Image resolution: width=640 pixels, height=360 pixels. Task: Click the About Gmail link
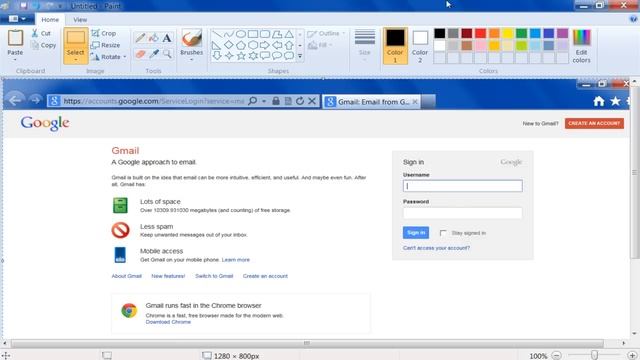tap(127, 276)
